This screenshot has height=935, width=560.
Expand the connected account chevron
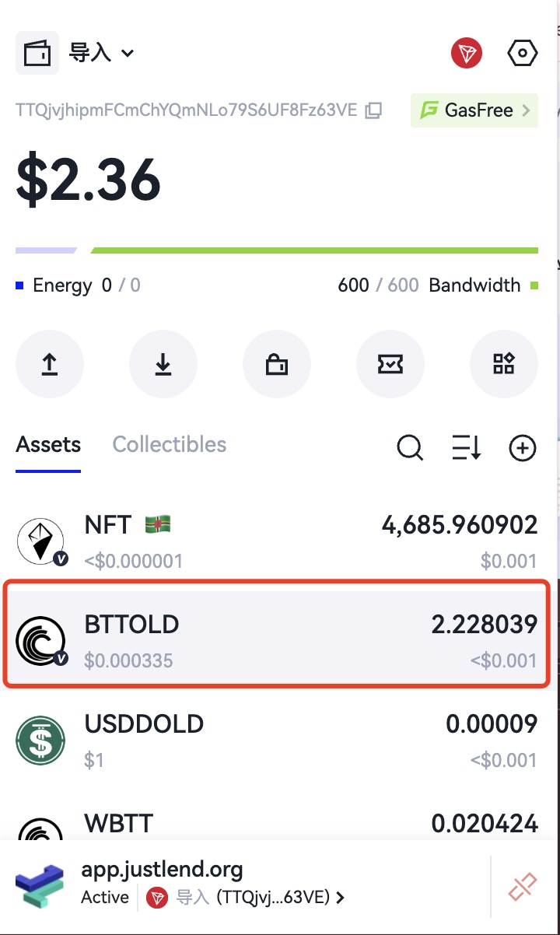tap(340, 898)
